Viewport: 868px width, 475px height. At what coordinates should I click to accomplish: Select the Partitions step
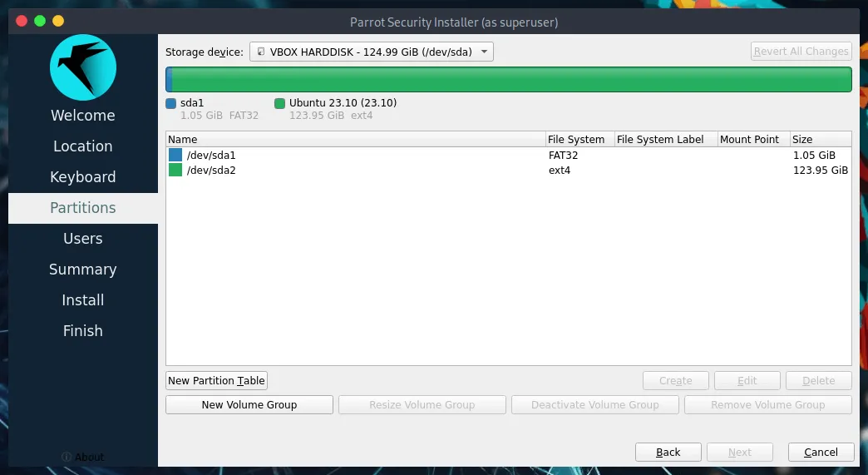click(x=83, y=208)
